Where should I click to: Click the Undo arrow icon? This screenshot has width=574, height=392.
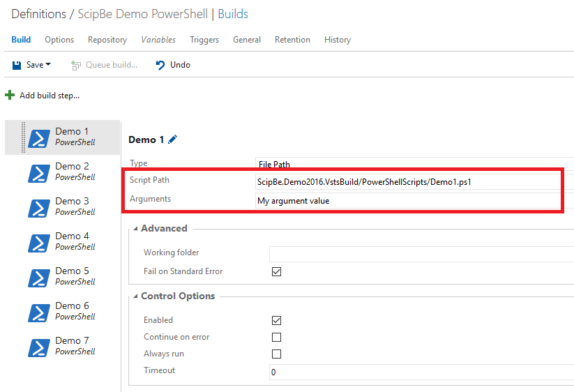[160, 65]
